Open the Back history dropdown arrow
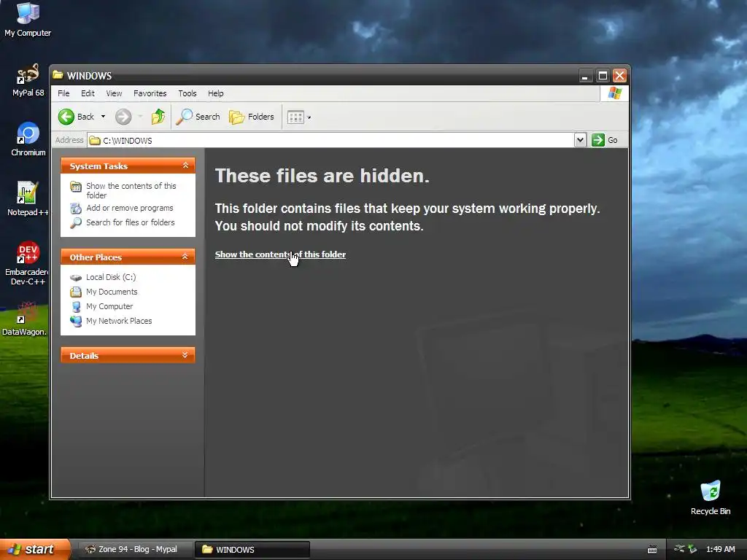This screenshot has height=560, width=747. [x=103, y=117]
